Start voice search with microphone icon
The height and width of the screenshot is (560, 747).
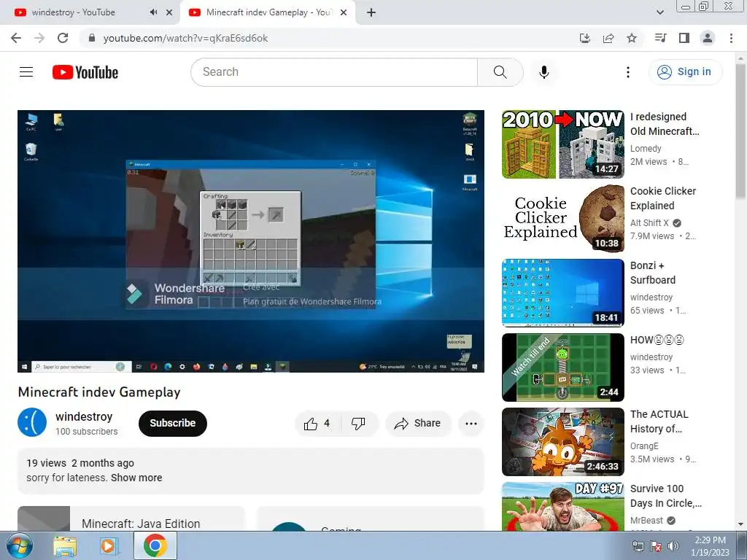pyautogui.click(x=543, y=72)
